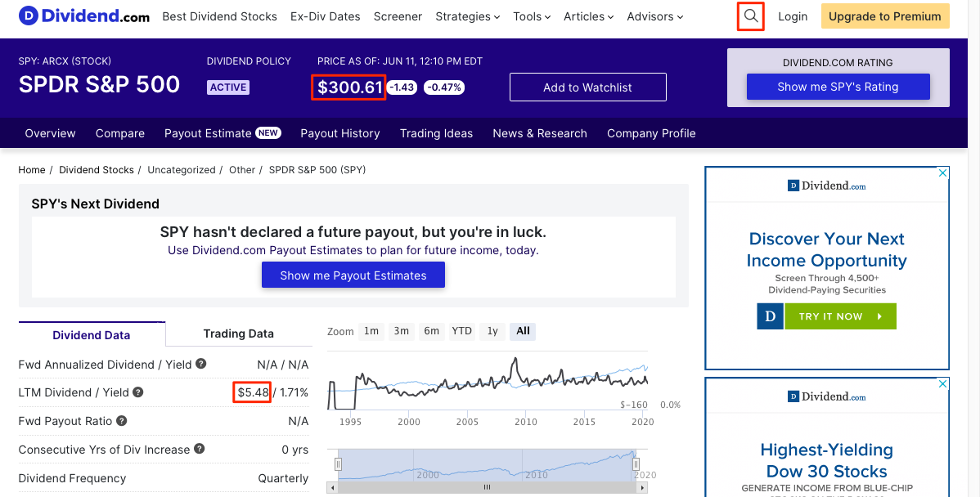Close the Highest-Yielding Dow 30 Stocks ad
Viewport: 980px width, 497px height.
coord(943,383)
